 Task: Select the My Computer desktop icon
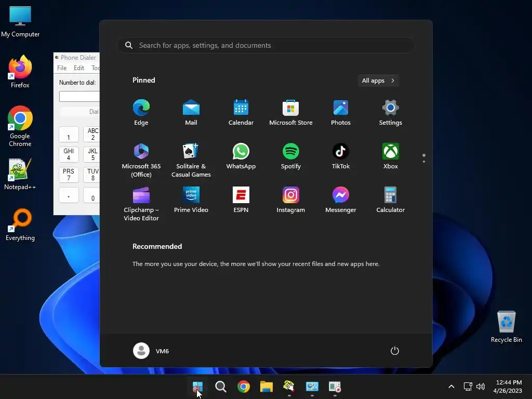click(20, 22)
